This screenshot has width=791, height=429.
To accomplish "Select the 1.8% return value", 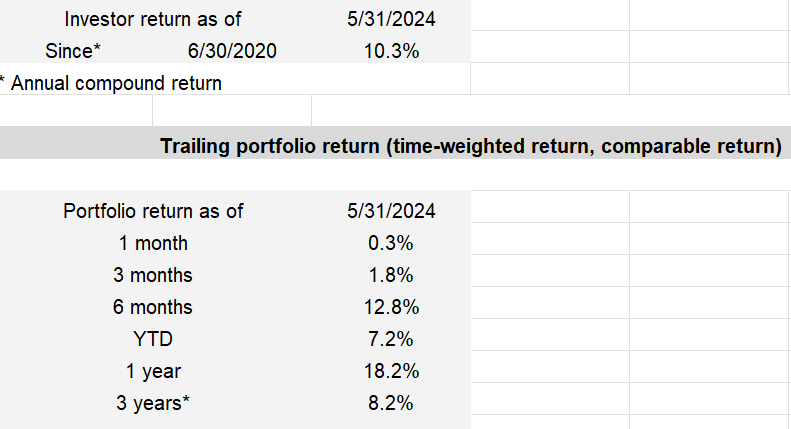I will 391,275.
